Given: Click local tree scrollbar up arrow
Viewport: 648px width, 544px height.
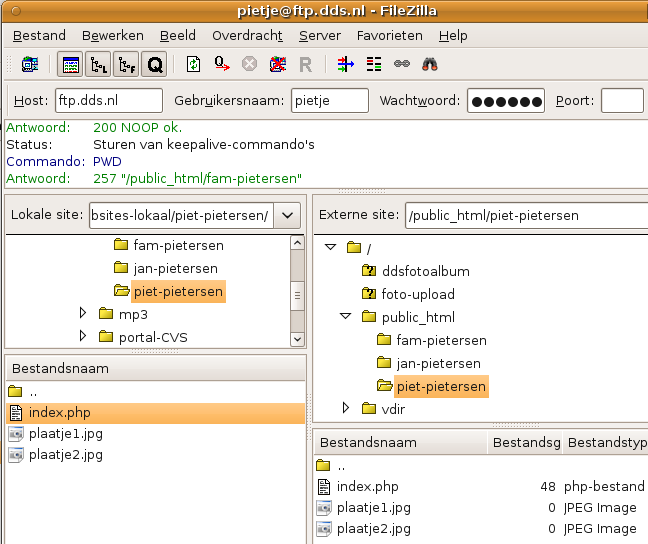Looking at the screenshot, I should click(x=297, y=243).
